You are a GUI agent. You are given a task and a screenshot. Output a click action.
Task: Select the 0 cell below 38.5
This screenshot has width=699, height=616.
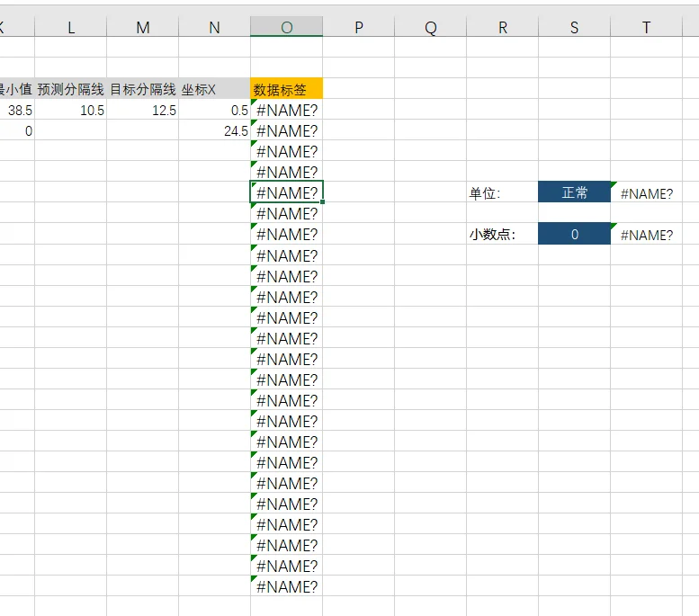pyautogui.click(x=17, y=130)
